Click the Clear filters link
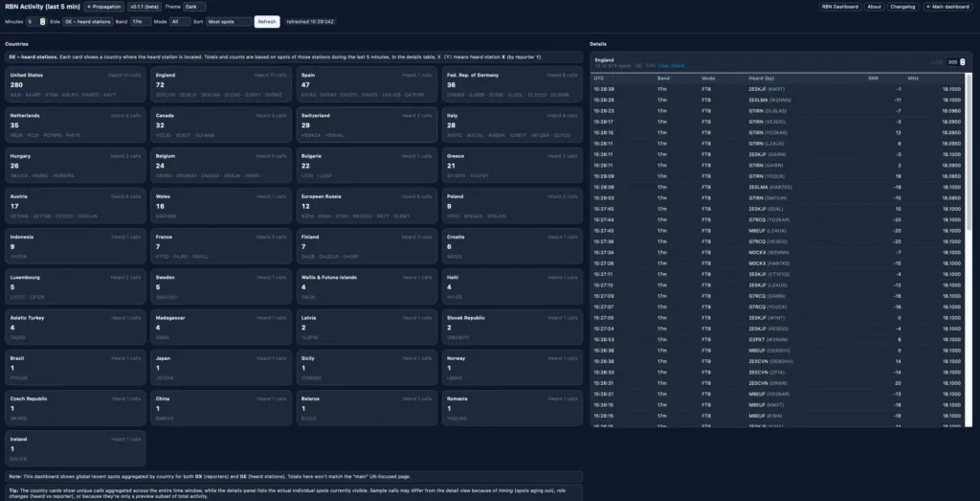This screenshot has width=980, height=501. (670, 65)
